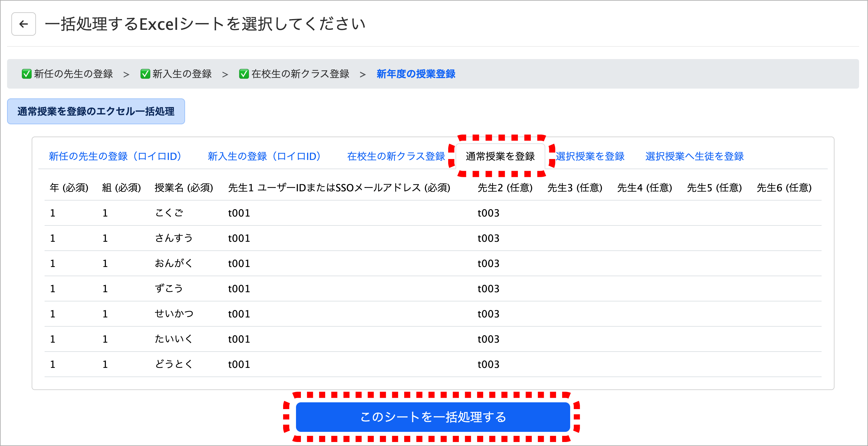The height and width of the screenshot is (446, 868).
Task: Select 新入生の登録 breadcrumb step
Action: pyautogui.click(x=182, y=74)
